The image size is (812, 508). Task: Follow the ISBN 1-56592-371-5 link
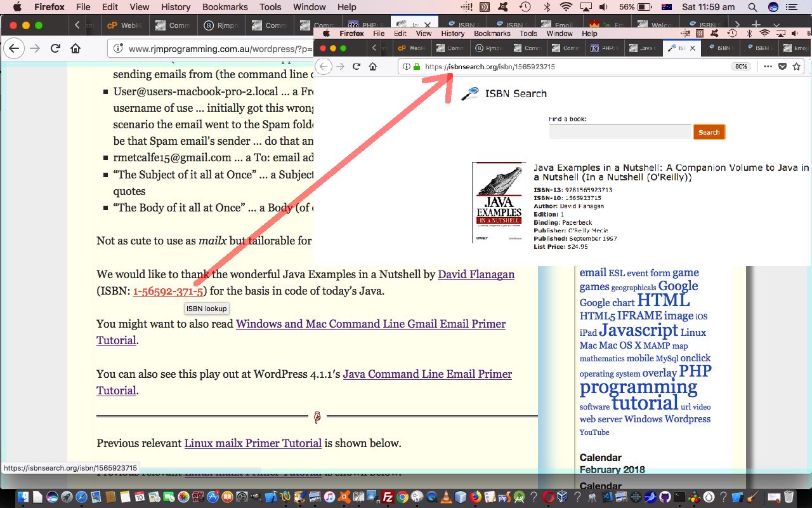coord(168,291)
